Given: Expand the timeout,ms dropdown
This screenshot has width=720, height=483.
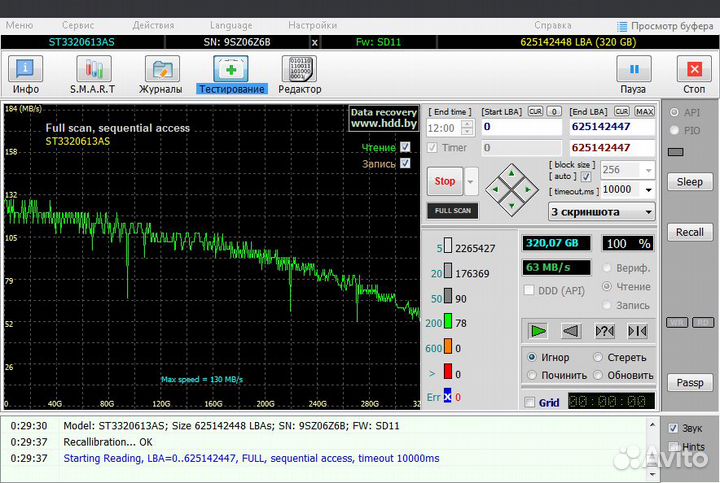Looking at the screenshot, I should (649, 189).
